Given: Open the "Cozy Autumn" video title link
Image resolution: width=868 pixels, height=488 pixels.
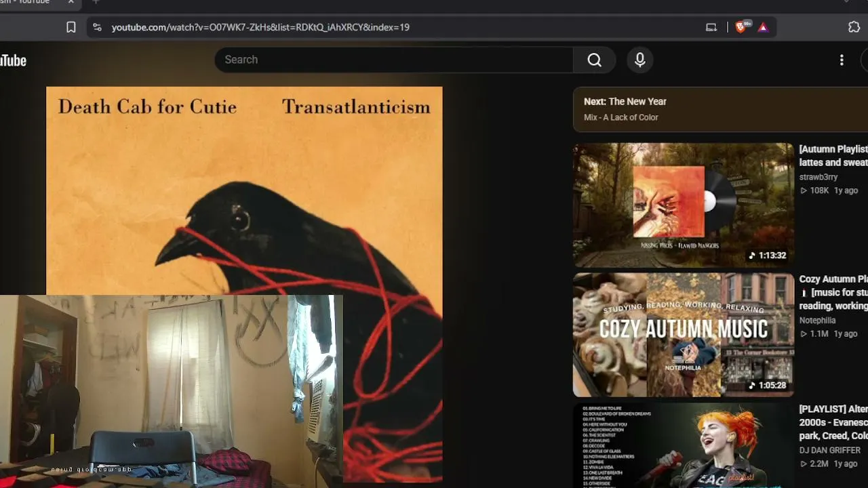Looking at the screenshot, I should pyautogui.click(x=833, y=293).
